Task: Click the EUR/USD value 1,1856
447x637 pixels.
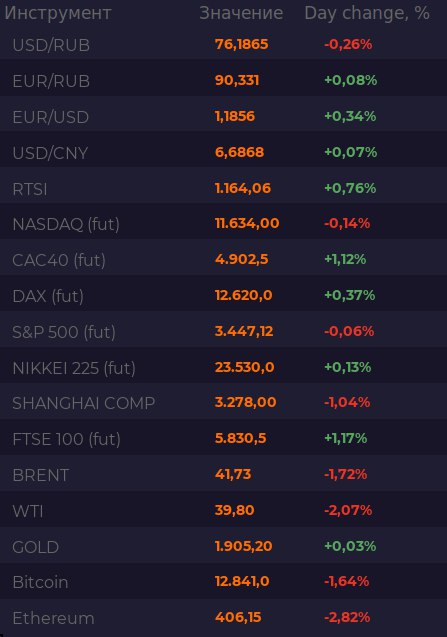Action: [x=235, y=116]
